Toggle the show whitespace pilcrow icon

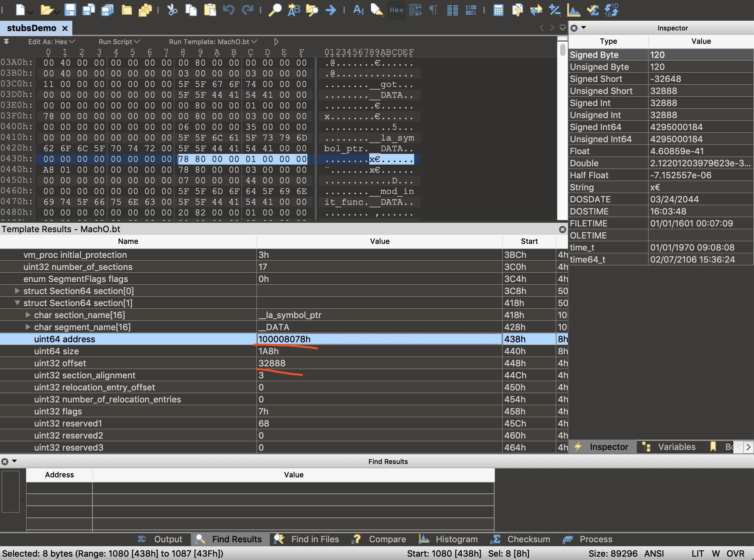coord(433,10)
